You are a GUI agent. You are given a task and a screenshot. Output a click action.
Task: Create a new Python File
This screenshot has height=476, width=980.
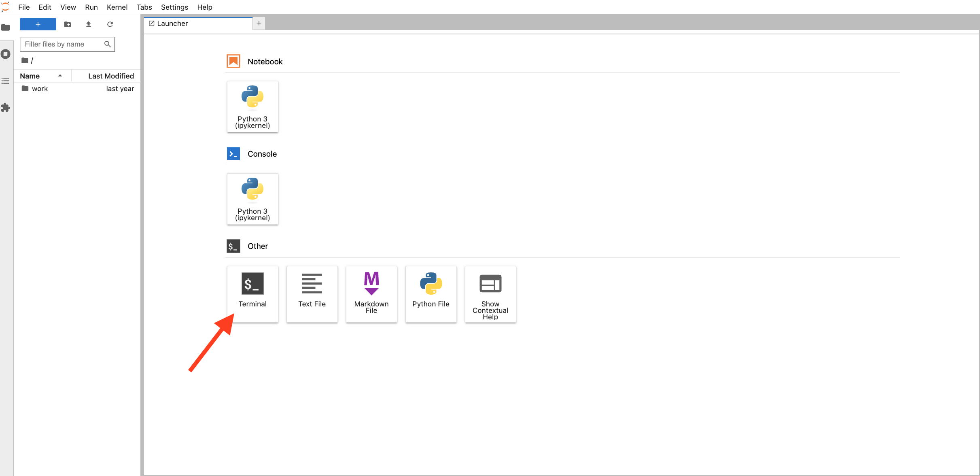click(x=431, y=293)
